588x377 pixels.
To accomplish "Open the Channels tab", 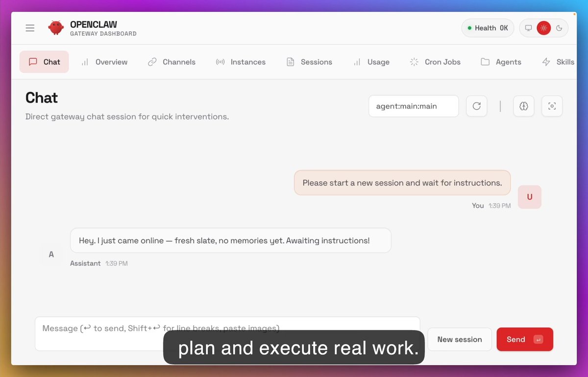I will (x=172, y=62).
